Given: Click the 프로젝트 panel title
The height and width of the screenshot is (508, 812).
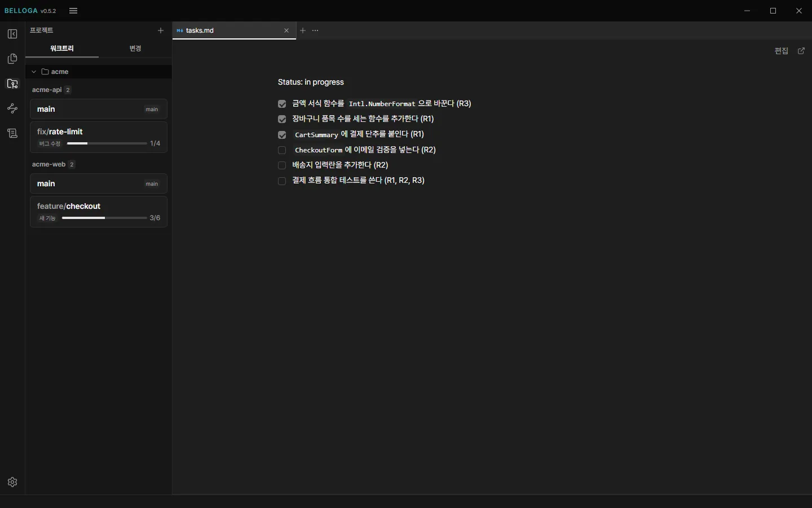Looking at the screenshot, I should (x=42, y=30).
